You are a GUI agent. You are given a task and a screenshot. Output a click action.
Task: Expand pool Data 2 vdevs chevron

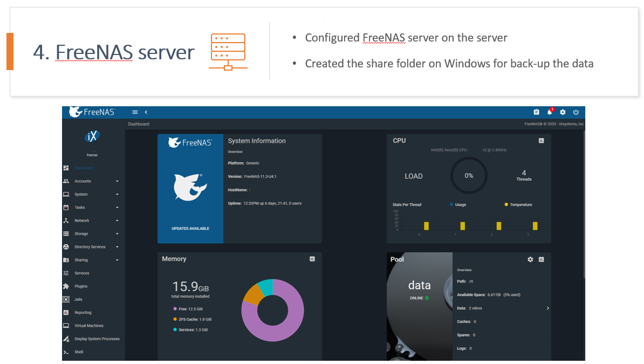tap(548, 308)
